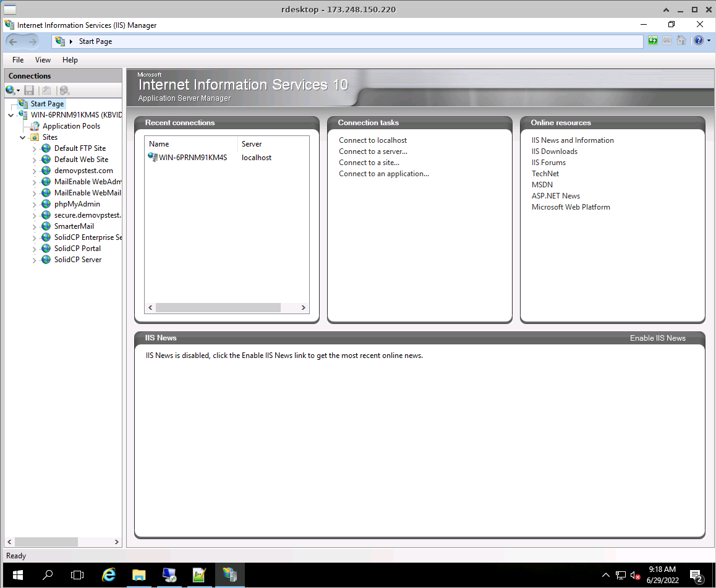
Task: Click phpMyAdmin globe icon
Action: [46, 203]
